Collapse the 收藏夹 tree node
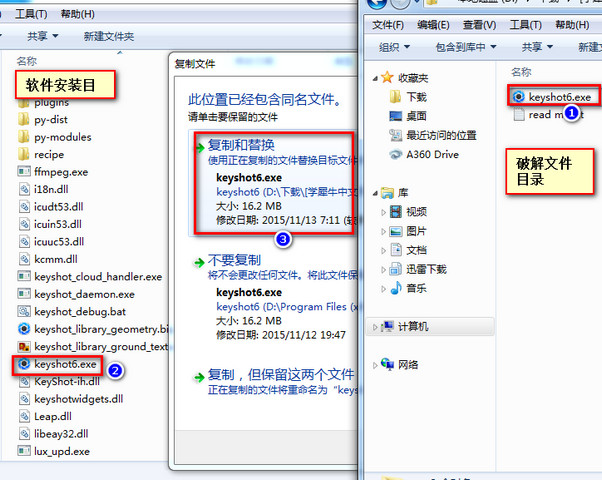602x480 pixels. 375,78
